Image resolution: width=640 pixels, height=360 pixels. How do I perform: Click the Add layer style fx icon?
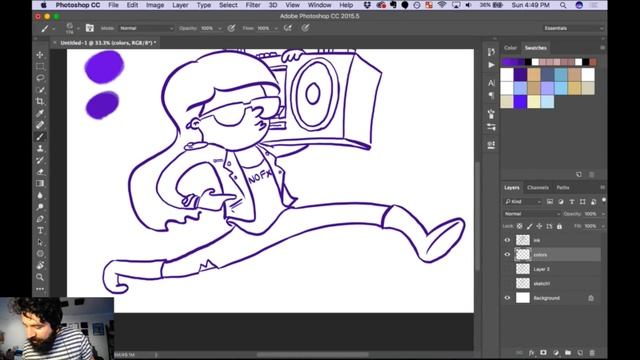531,353
